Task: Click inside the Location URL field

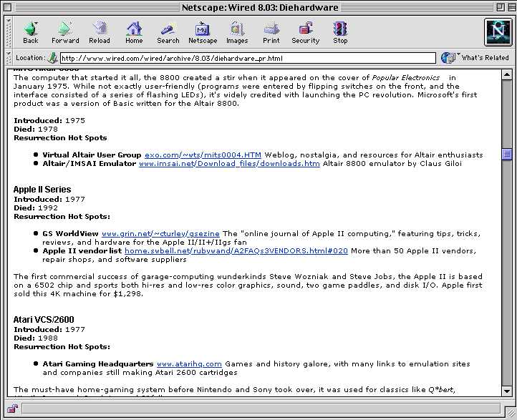Action: (247, 58)
